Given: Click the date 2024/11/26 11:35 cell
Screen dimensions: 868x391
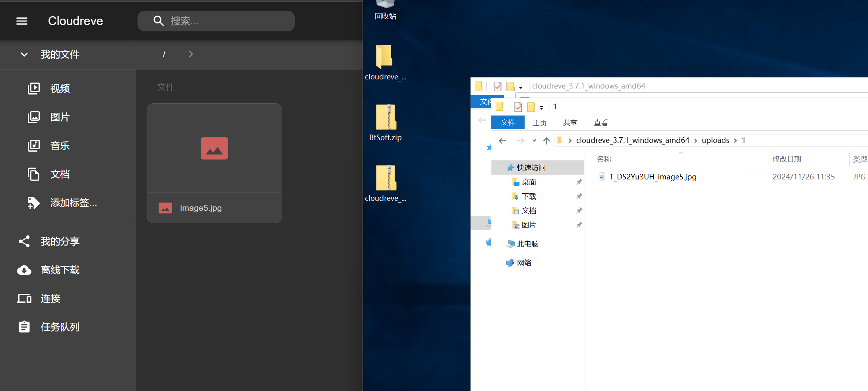Looking at the screenshot, I should (x=804, y=177).
